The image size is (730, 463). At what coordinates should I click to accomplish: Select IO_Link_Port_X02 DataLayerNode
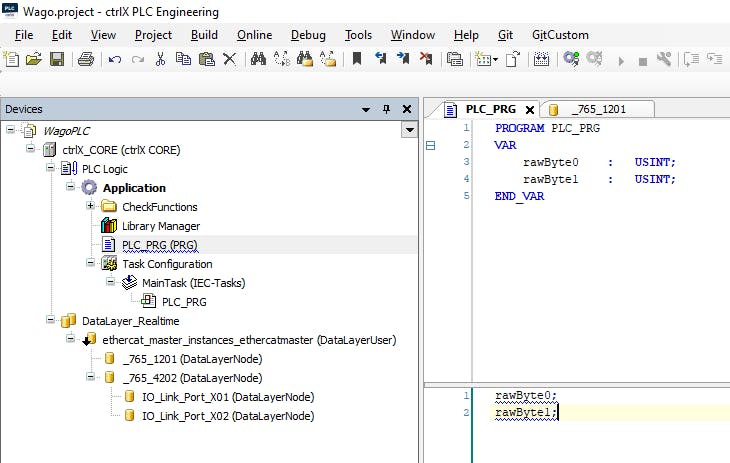228,416
